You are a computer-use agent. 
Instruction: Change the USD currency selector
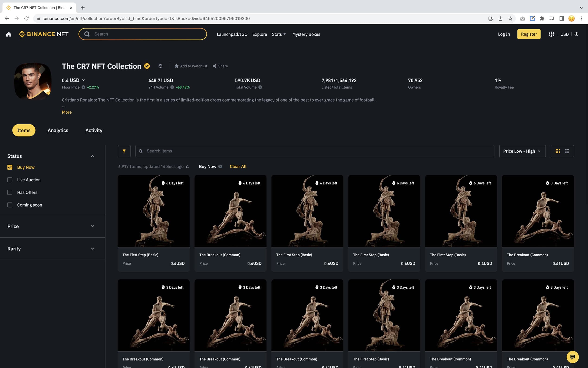tap(564, 34)
